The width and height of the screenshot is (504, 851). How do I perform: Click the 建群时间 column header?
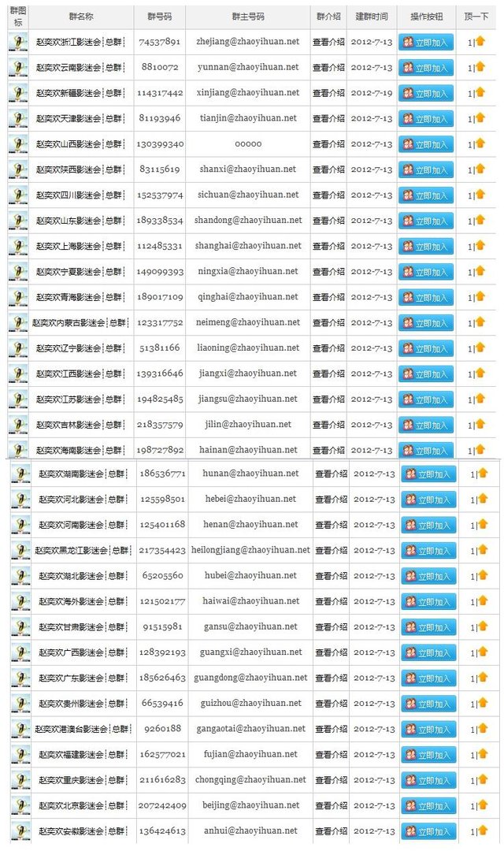(x=372, y=17)
